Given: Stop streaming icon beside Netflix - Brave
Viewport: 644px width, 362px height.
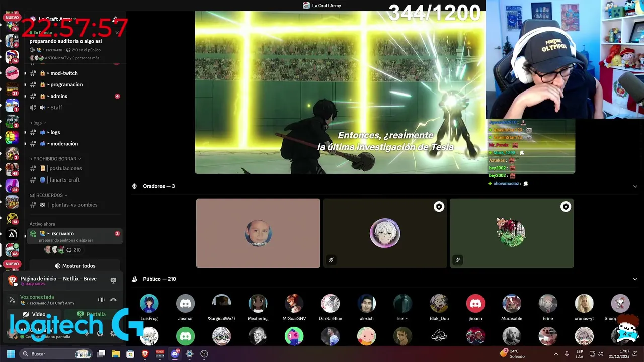Looking at the screenshot, I should pos(113,280).
